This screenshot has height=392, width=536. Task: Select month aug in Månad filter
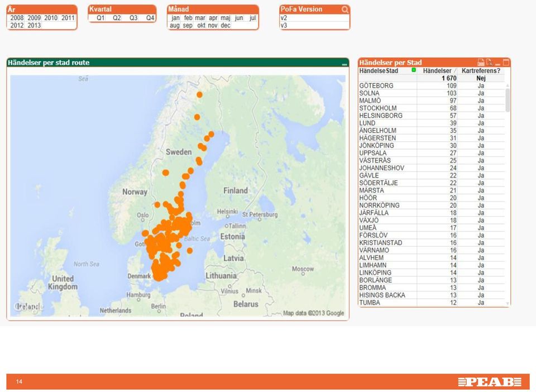pyautogui.click(x=175, y=25)
